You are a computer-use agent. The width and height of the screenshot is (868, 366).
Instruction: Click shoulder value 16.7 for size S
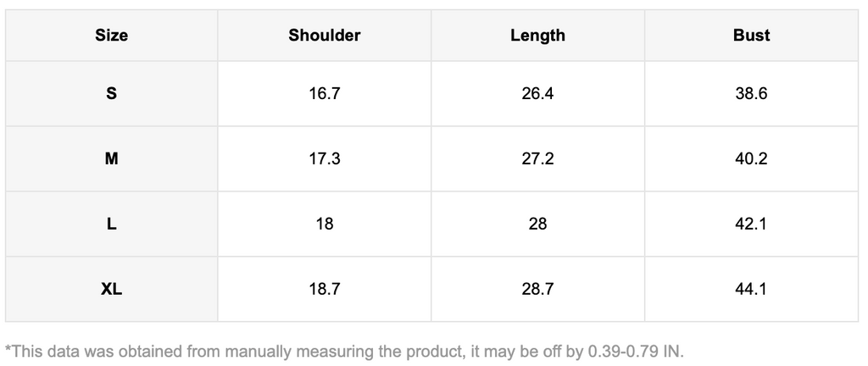[324, 94]
